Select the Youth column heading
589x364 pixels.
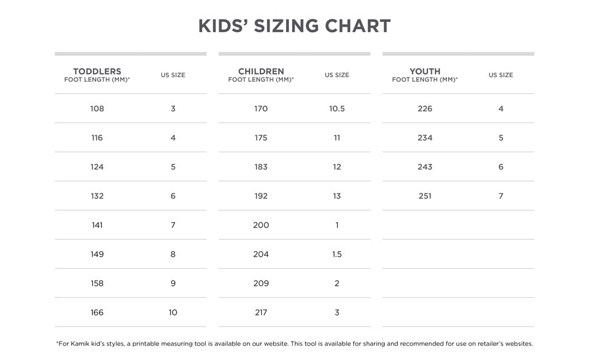(425, 72)
